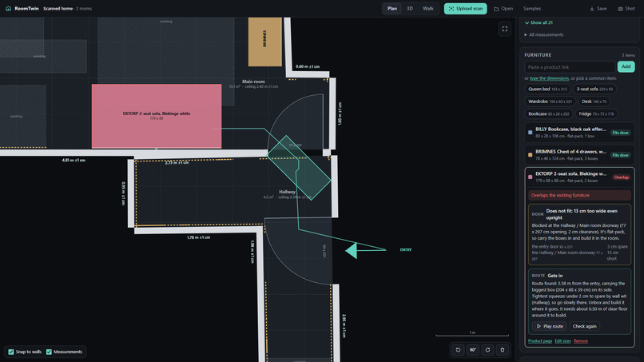Pick the Fridge common item

[x=596, y=113]
